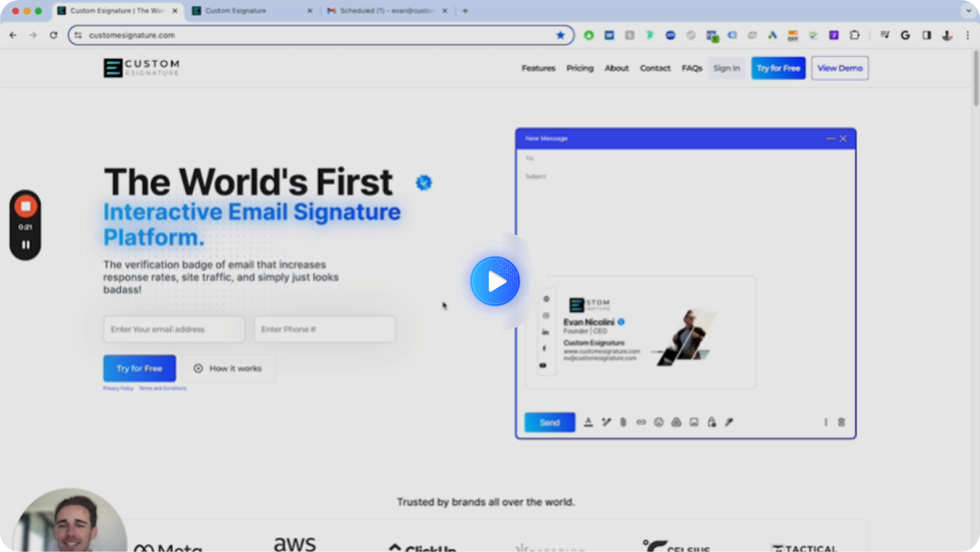This screenshot has width=980, height=552.
Task: Click the confidential lock icon in compose toolbar
Action: pyautogui.click(x=712, y=422)
